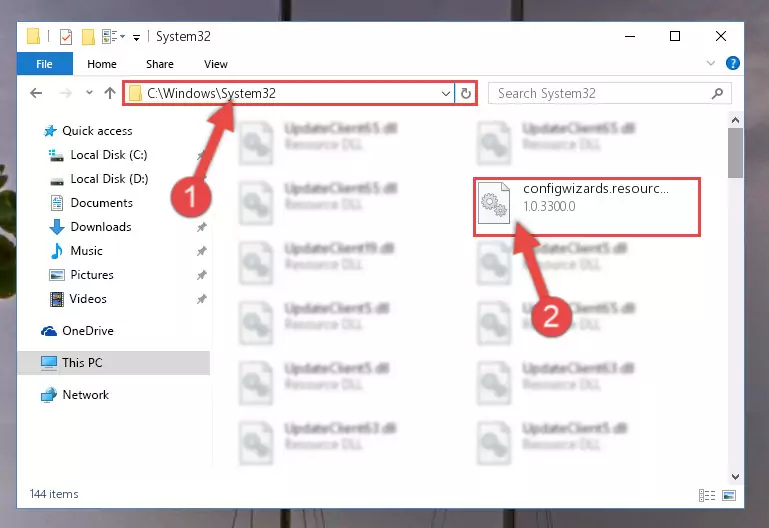
Task: Open Music in the sidebar
Action: coord(86,251)
